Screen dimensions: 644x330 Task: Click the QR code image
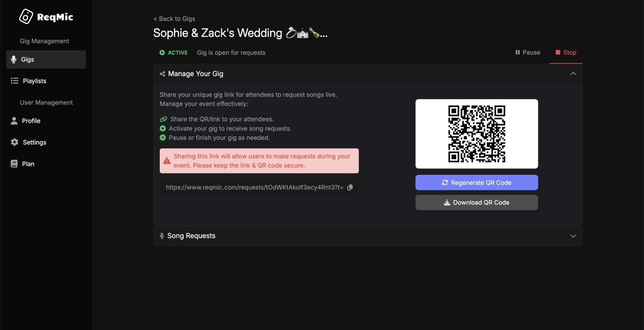pyautogui.click(x=476, y=134)
